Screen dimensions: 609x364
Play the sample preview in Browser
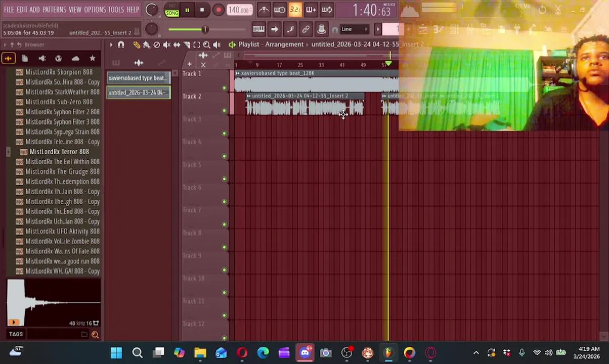14,322
